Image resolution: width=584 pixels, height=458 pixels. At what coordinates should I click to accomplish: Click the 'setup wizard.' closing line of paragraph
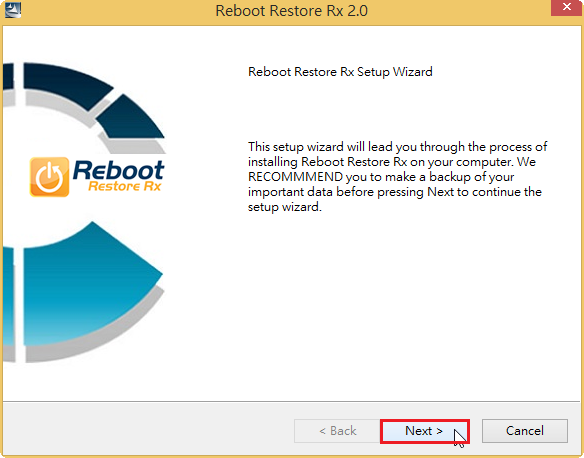coord(285,207)
